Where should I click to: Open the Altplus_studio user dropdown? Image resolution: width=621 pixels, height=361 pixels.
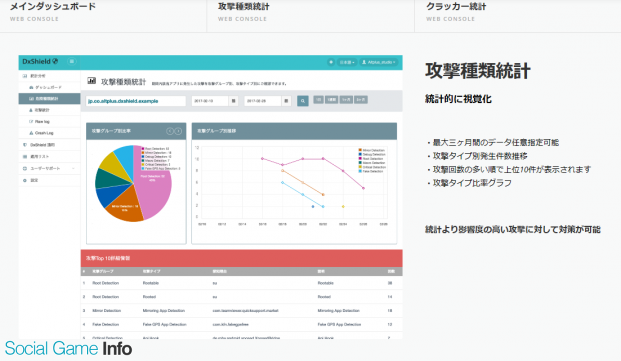(x=378, y=62)
